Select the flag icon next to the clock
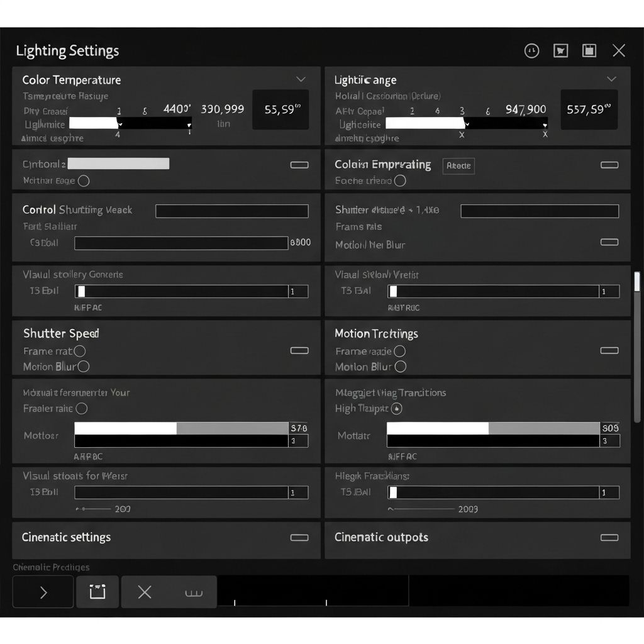Image resolution: width=644 pixels, height=644 pixels. [x=560, y=51]
